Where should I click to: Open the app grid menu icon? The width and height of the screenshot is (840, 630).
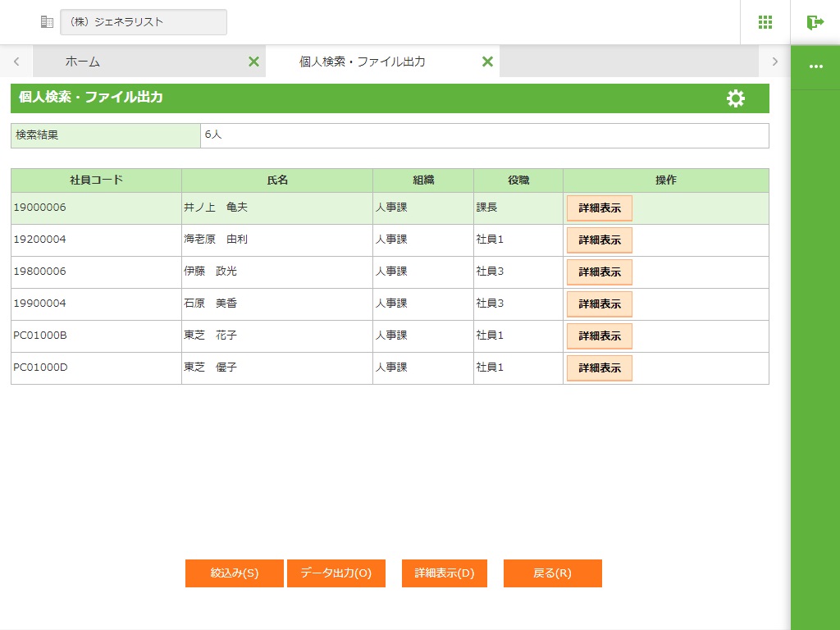765,22
